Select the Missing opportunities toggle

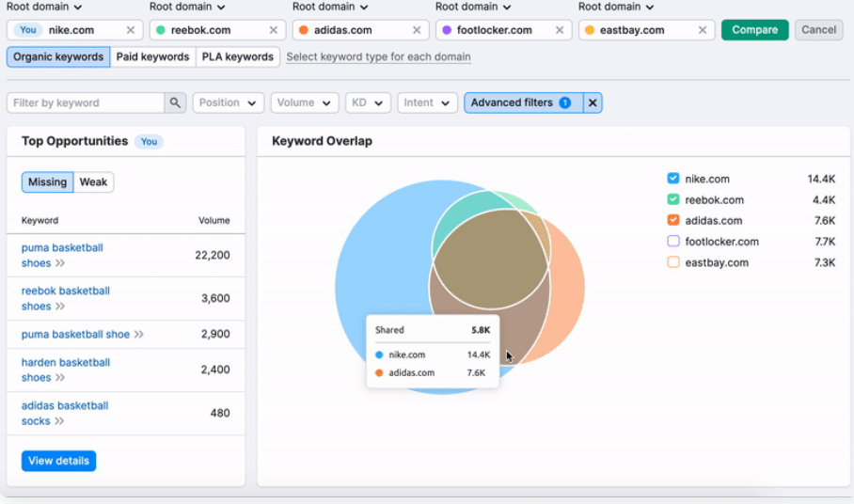47,182
